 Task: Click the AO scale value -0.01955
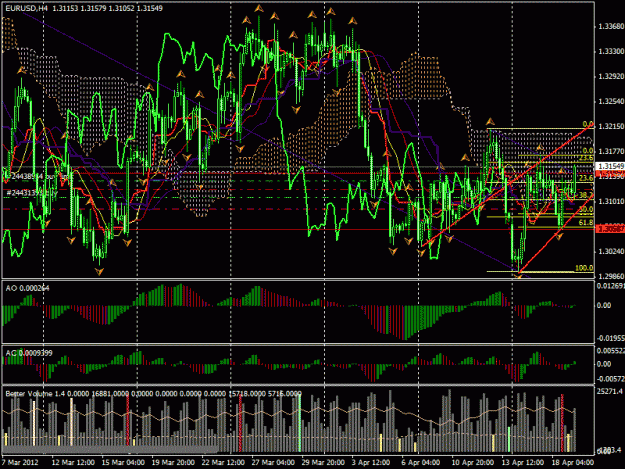coord(610,338)
